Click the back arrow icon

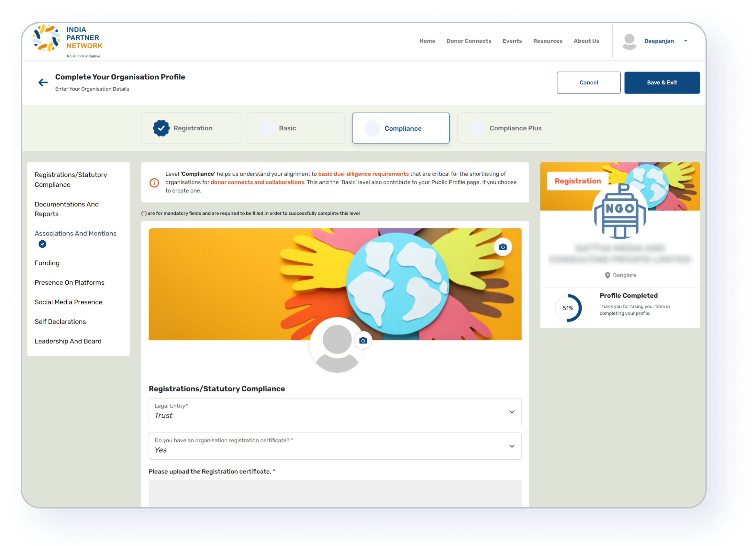(x=43, y=82)
